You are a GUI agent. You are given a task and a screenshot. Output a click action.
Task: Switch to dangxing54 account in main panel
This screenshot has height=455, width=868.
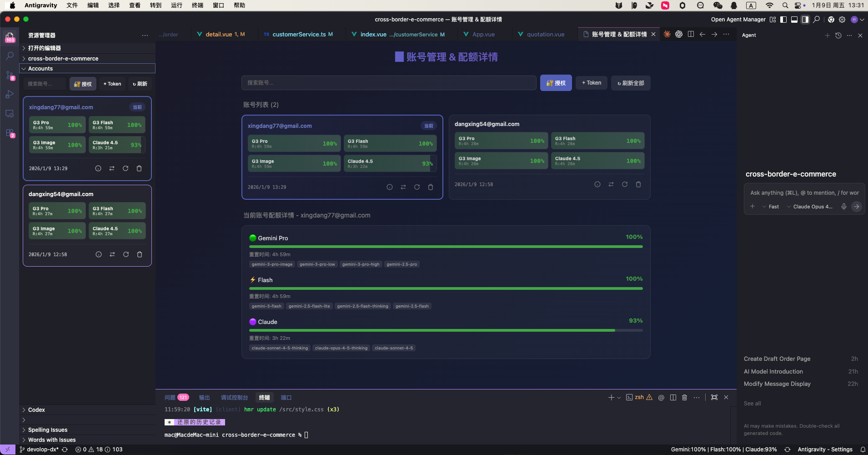click(x=611, y=184)
